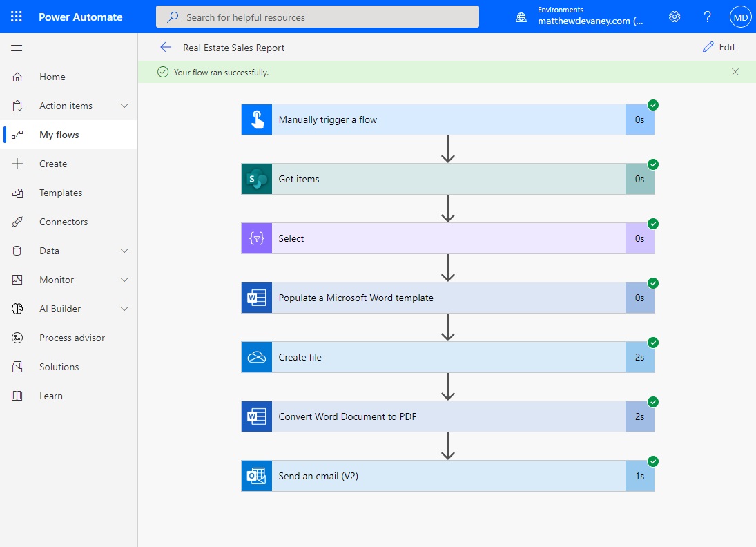Click the manual trigger hand icon
This screenshot has width=756, height=547.
256,119
